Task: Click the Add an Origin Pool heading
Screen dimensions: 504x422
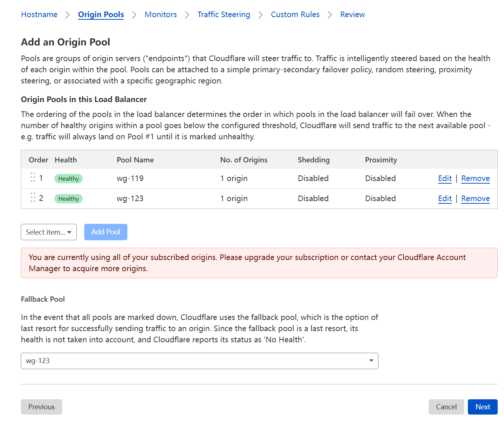Action: (x=66, y=42)
